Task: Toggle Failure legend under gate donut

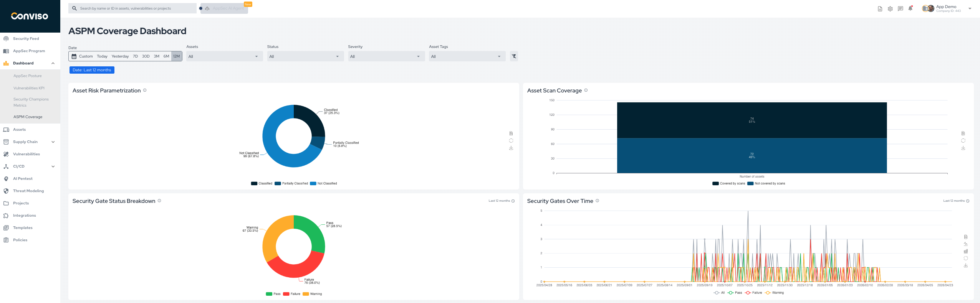Action: pos(291,294)
